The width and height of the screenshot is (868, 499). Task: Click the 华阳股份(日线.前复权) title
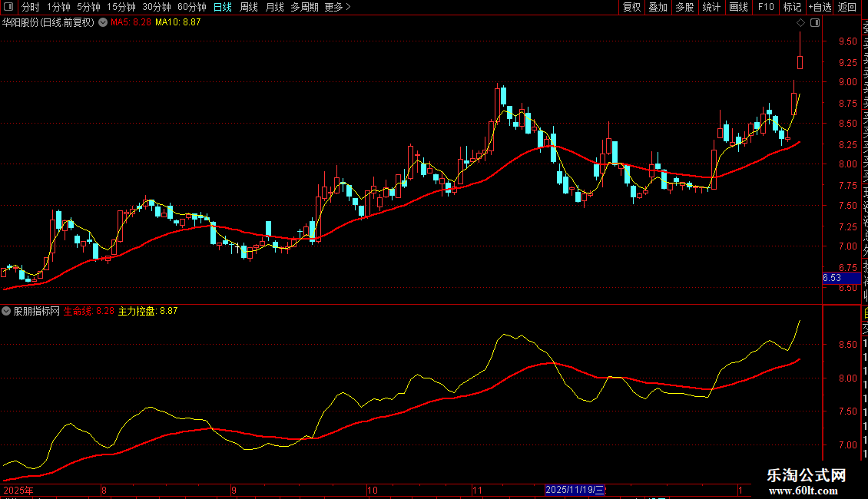[x=48, y=23]
